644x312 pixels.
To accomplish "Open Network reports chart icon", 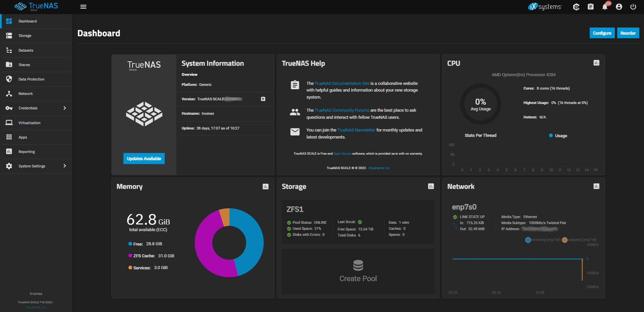I will point(596,186).
